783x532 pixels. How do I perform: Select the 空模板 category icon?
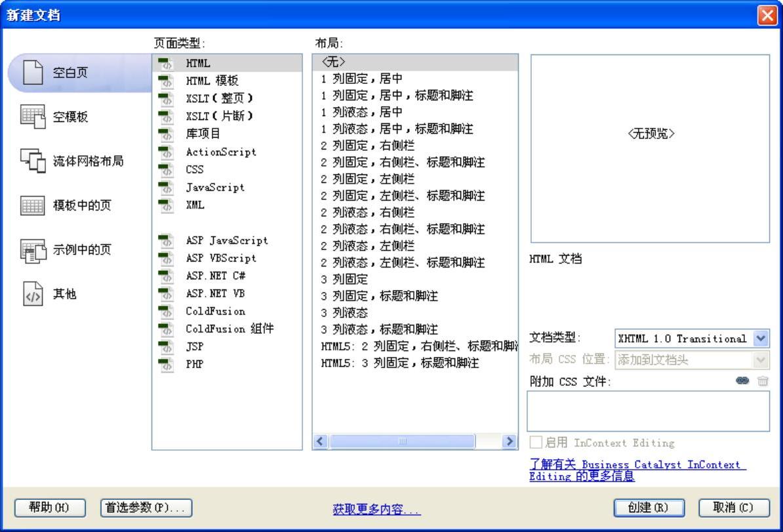coord(33,116)
